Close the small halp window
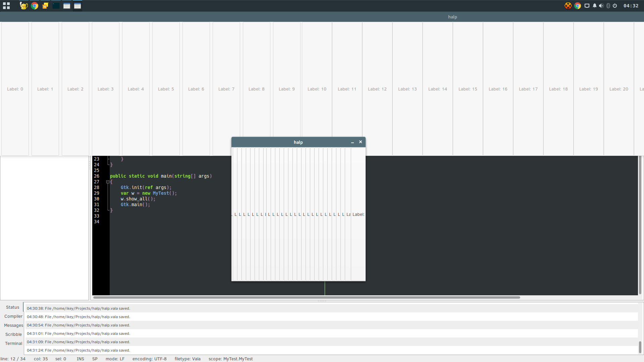 (x=361, y=142)
